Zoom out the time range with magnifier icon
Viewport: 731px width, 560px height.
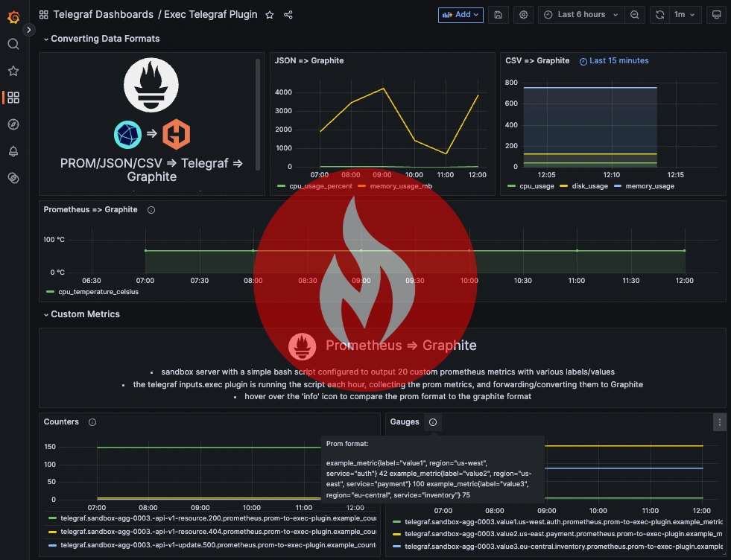[633, 14]
